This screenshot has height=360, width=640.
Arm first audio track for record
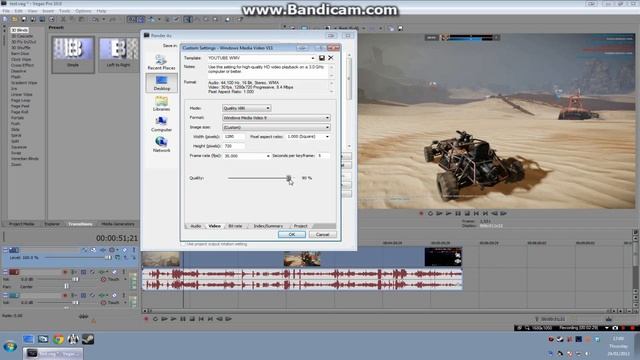tap(65, 272)
